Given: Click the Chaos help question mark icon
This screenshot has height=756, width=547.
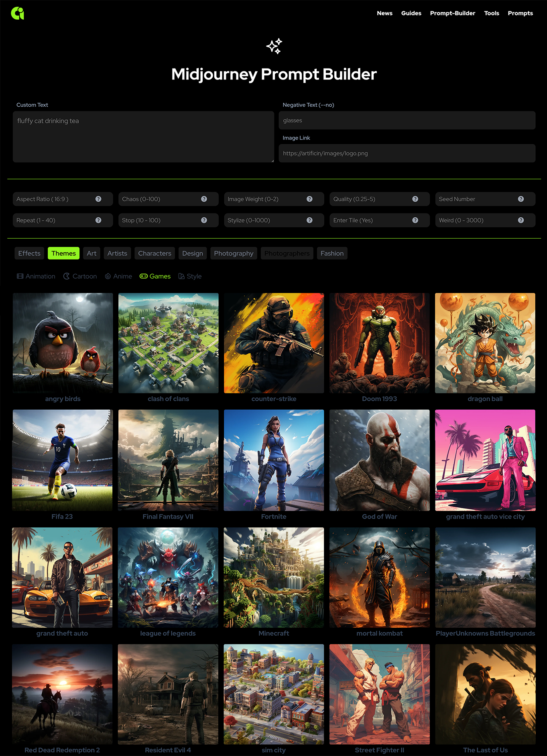Looking at the screenshot, I should click(x=204, y=199).
